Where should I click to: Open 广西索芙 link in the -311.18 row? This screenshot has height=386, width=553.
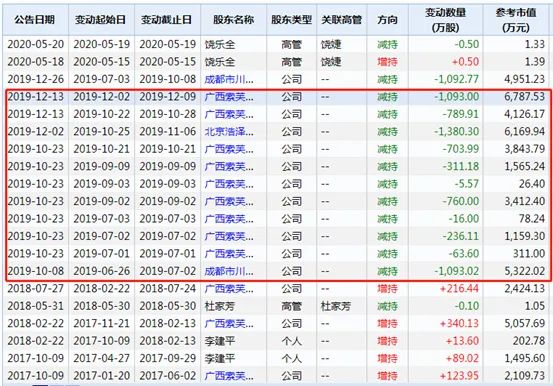[229, 166]
